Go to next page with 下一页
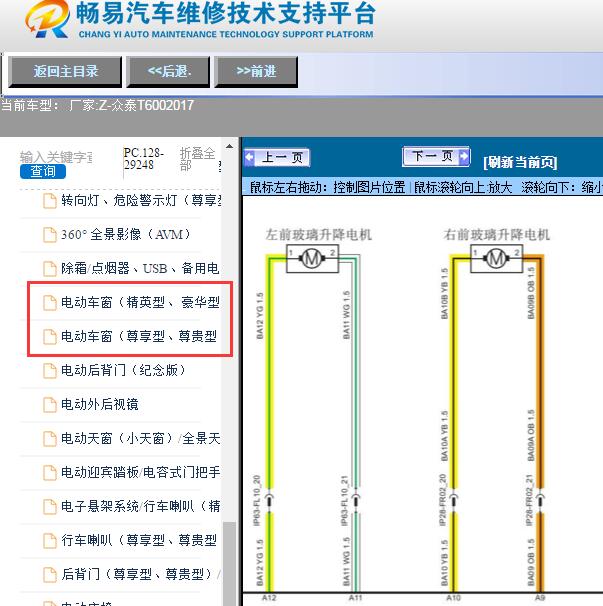 click(436, 156)
